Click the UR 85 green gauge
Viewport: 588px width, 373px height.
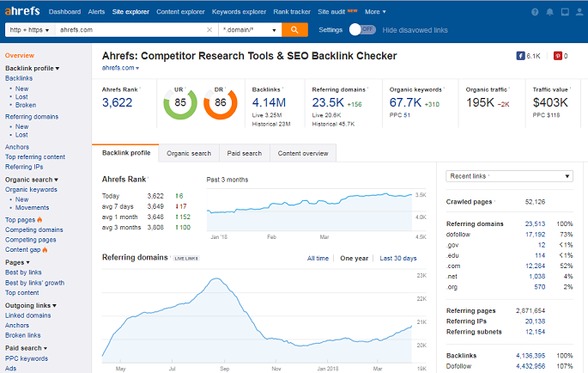[180, 103]
